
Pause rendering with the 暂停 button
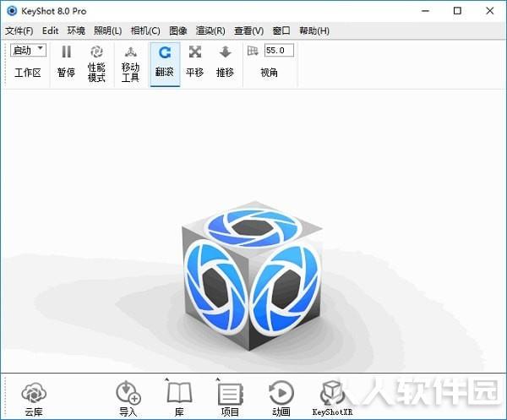click(x=66, y=62)
